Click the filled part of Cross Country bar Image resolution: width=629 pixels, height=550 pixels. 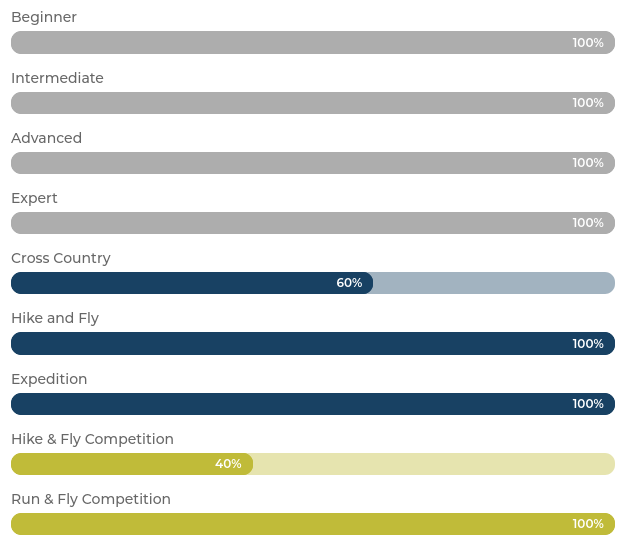(180, 283)
